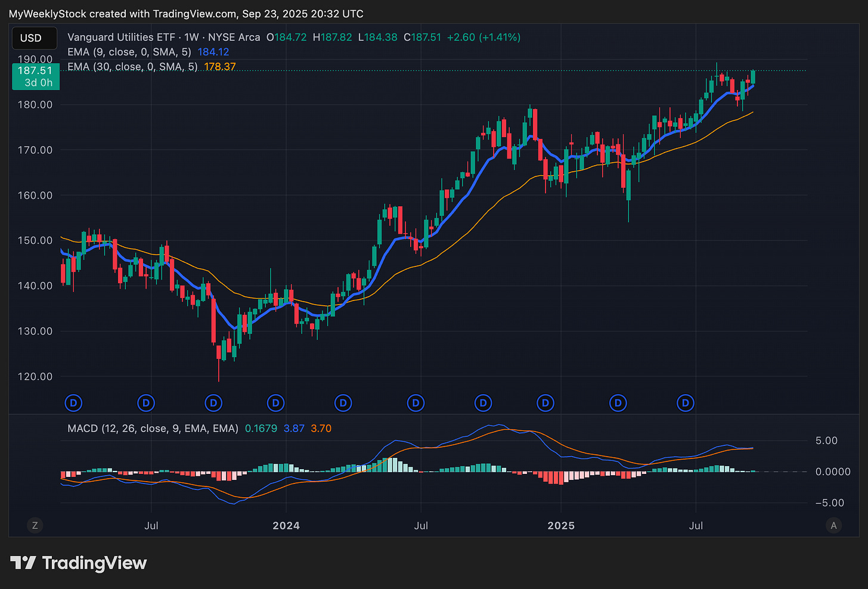The height and width of the screenshot is (589, 868).
Task: Click the rightmost dividend D marker
Action: click(686, 403)
